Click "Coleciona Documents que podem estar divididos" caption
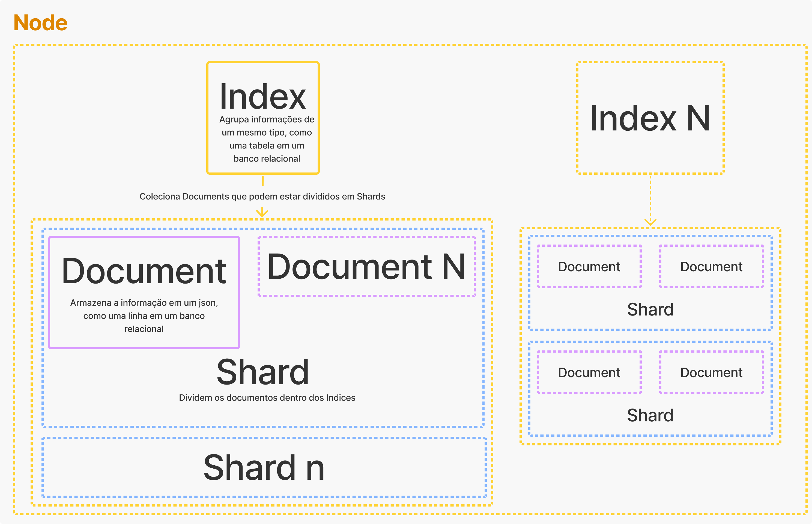812x524 pixels. 262,196
